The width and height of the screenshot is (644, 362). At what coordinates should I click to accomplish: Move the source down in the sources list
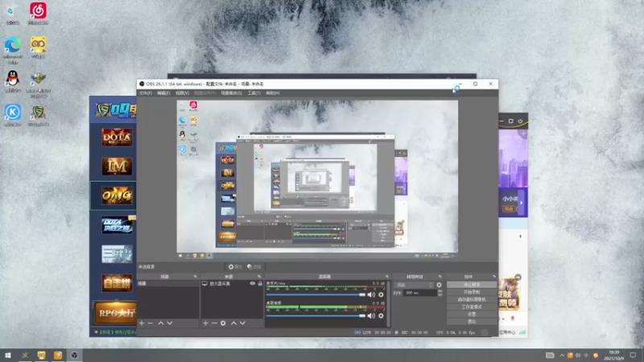pyautogui.click(x=242, y=323)
